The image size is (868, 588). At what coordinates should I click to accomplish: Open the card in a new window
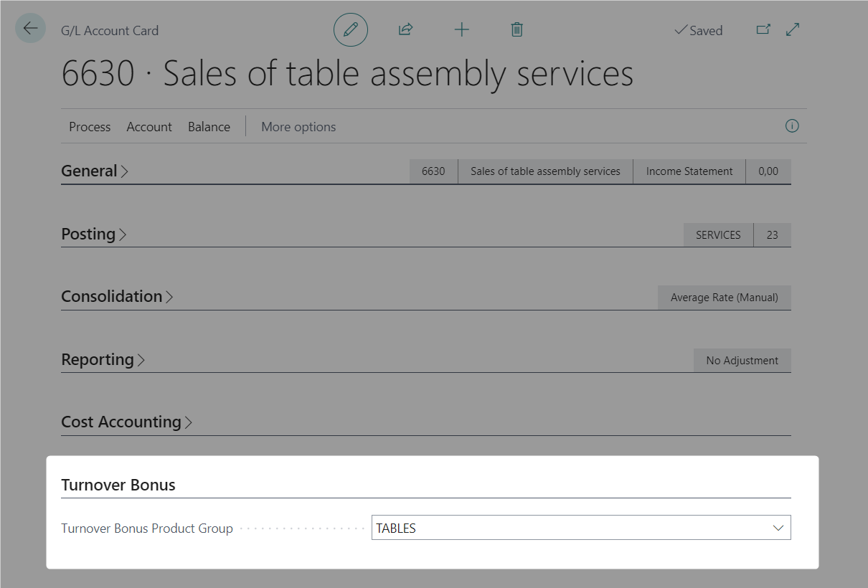(763, 29)
